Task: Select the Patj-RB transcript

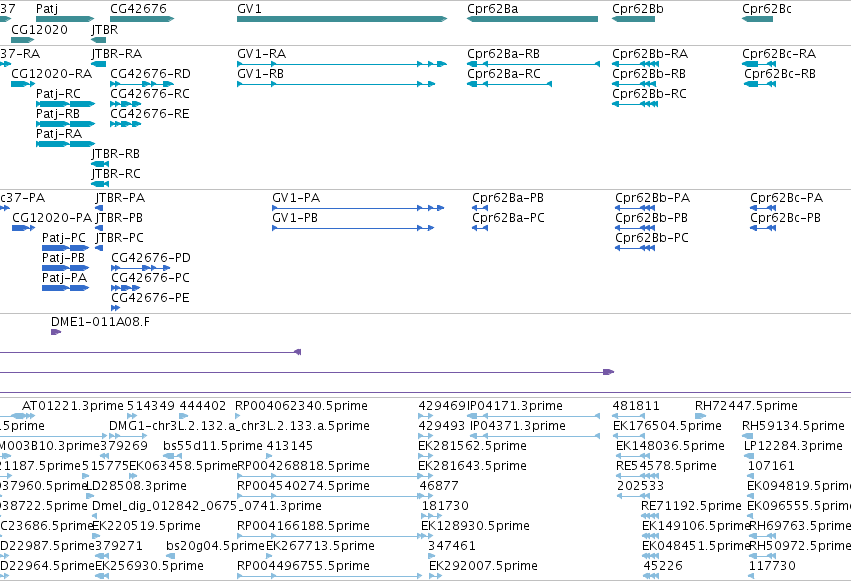Action: (65, 124)
